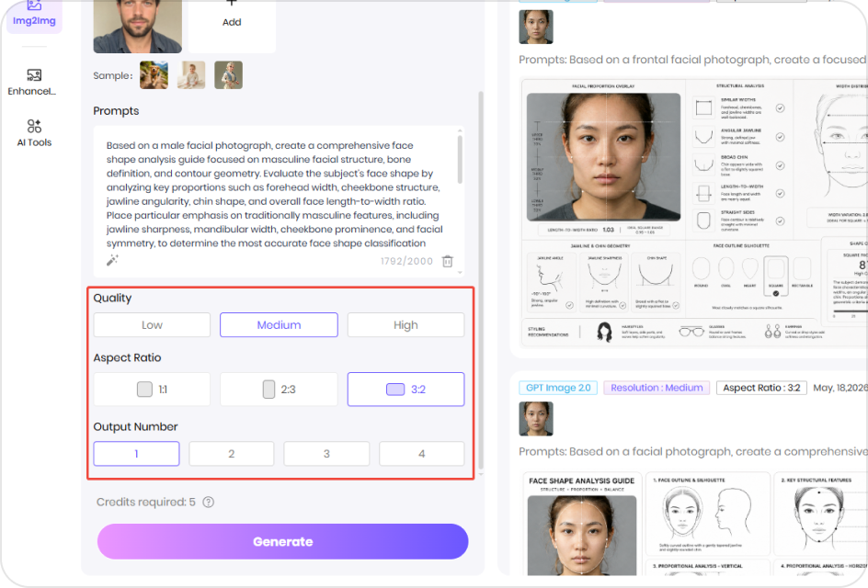Open the Face Shape Analysis Guide result image
868x588 pixels.
(x=694, y=524)
